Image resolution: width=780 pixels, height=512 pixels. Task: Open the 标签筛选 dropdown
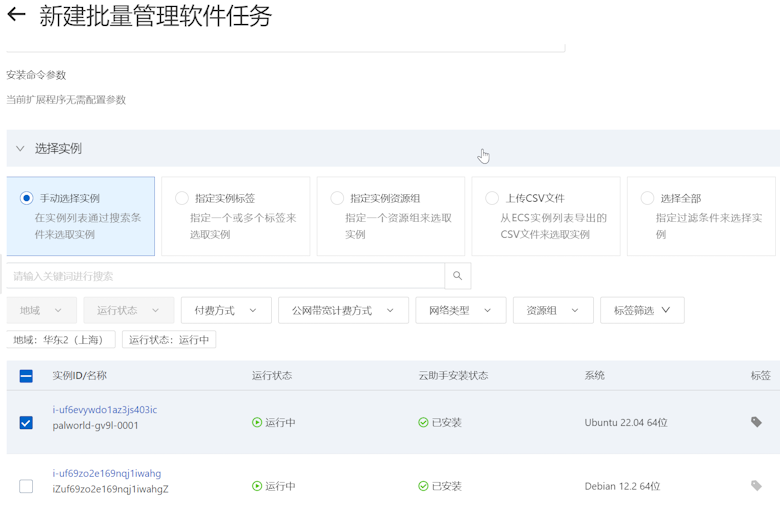pyautogui.click(x=642, y=310)
